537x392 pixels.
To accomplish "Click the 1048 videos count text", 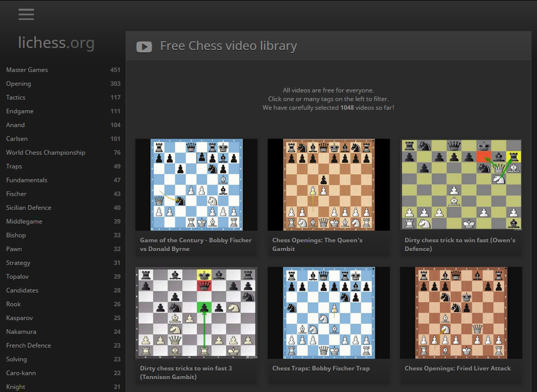I will [x=347, y=107].
